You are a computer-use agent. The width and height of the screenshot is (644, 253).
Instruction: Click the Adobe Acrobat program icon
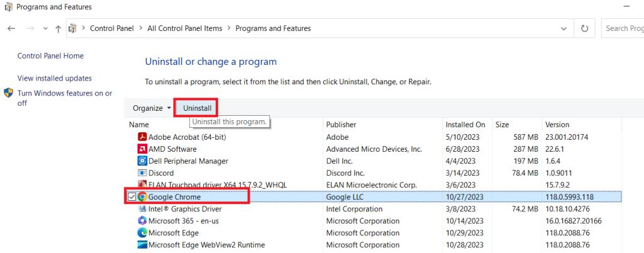click(x=142, y=137)
